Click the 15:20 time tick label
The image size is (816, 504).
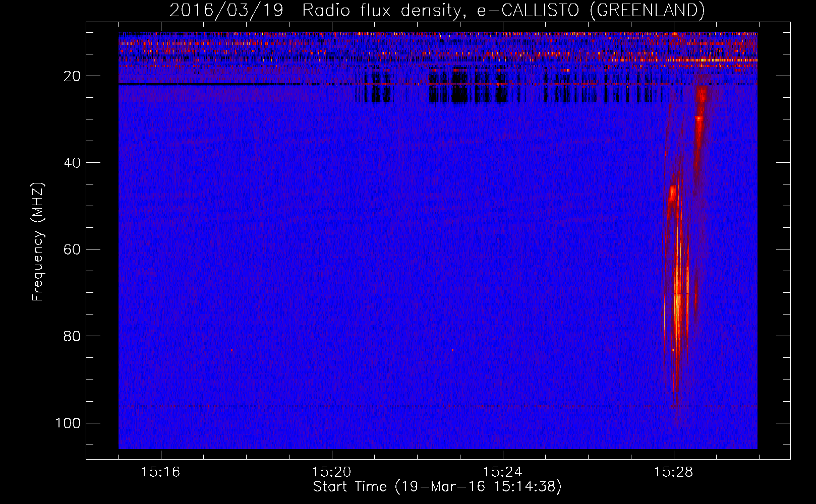331,472
